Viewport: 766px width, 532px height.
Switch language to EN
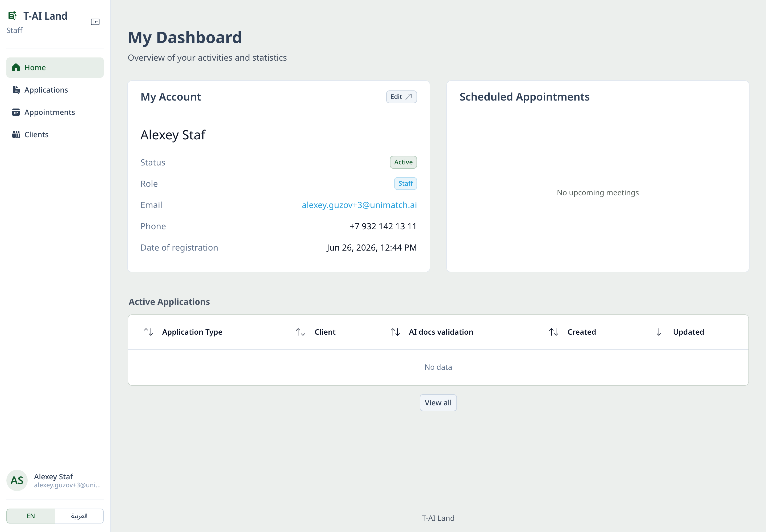point(31,516)
